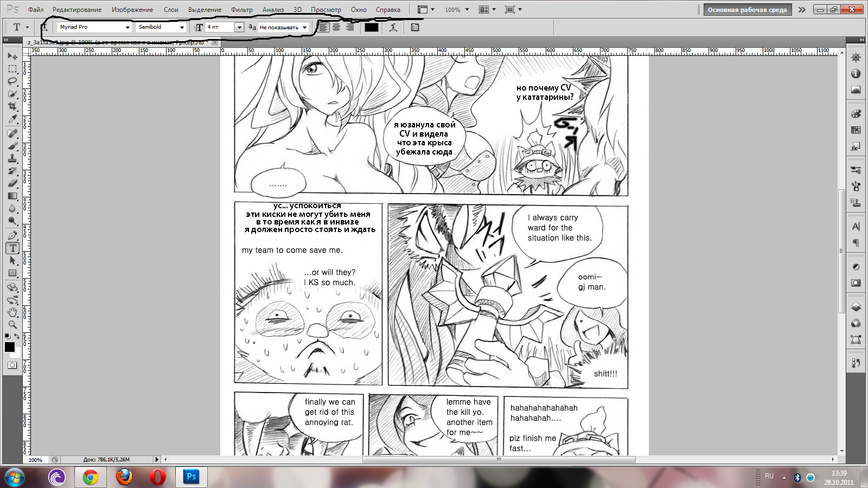868x488 pixels.
Task: Open the Слои menu
Action: [171, 10]
